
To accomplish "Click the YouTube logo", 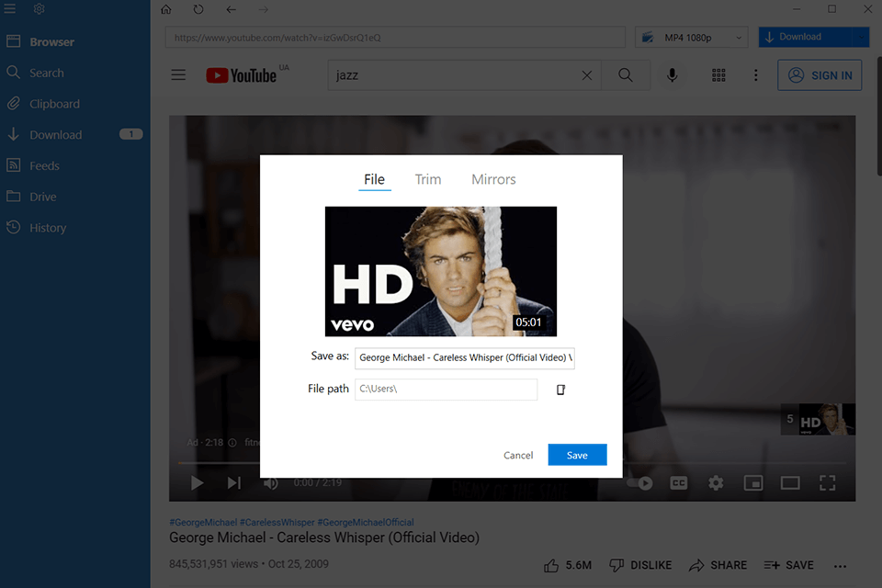I will tap(242, 74).
